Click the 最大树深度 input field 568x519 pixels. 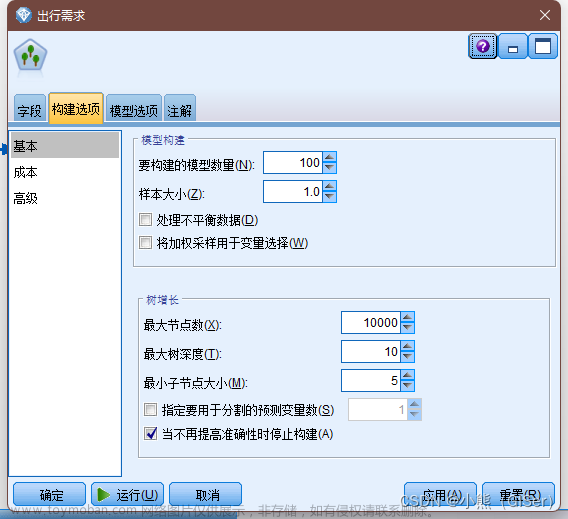371,351
